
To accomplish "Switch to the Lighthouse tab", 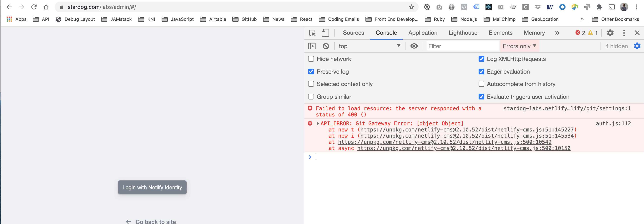I will tap(463, 33).
